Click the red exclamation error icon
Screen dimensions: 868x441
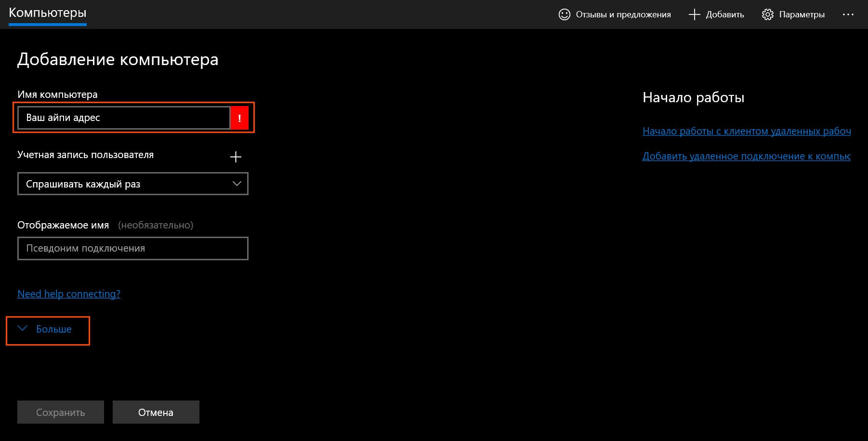(x=239, y=118)
